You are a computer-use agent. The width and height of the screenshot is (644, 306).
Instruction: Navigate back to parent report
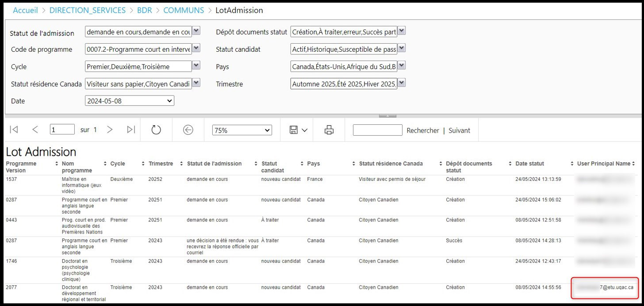(x=188, y=130)
